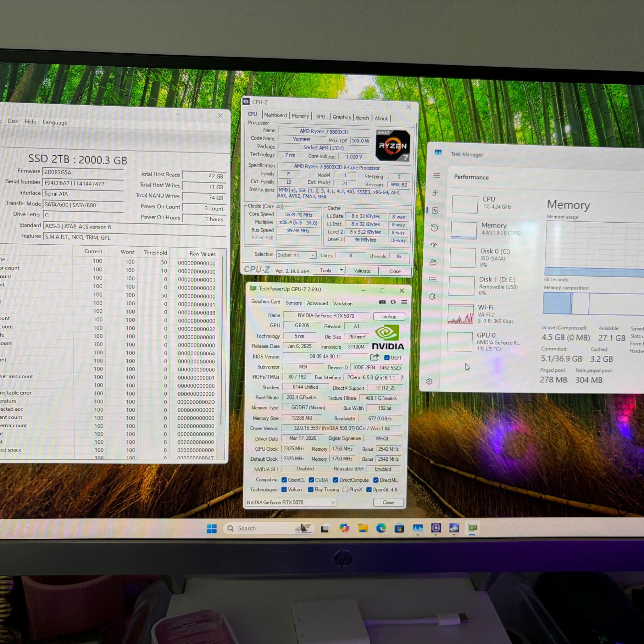Click the Windows taskbar Search box

269,528
